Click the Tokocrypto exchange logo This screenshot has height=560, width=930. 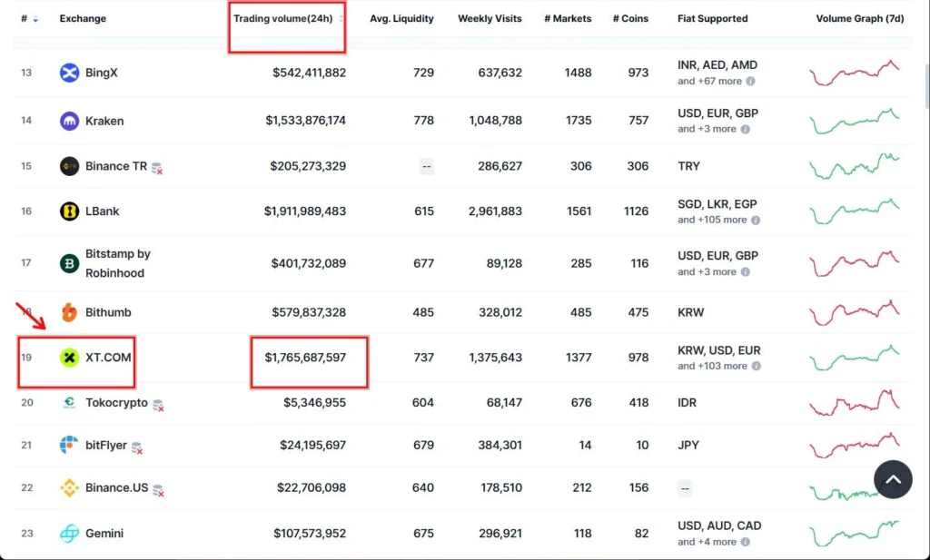(x=69, y=402)
